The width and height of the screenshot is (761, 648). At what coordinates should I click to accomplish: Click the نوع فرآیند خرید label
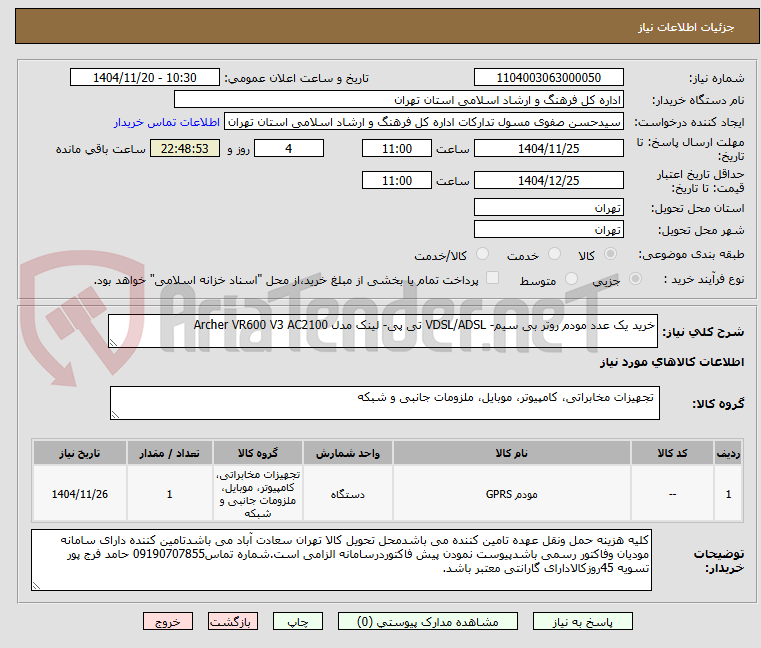pos(704,279)
